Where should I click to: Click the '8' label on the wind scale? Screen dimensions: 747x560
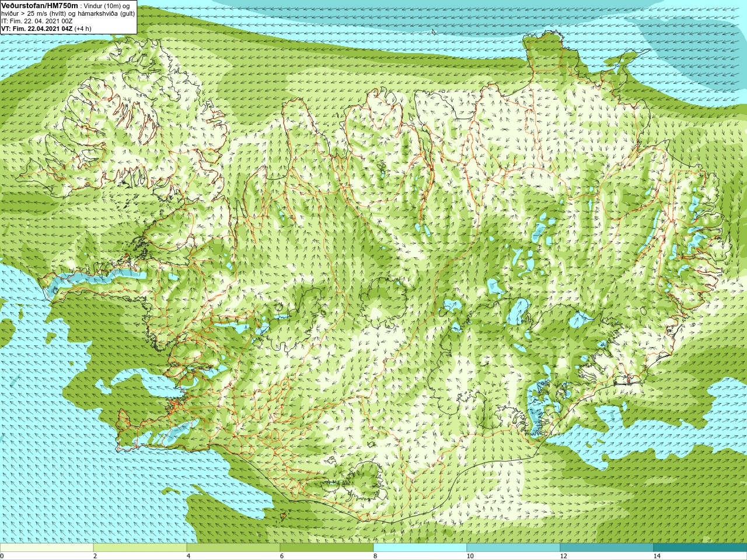[375, 556]
